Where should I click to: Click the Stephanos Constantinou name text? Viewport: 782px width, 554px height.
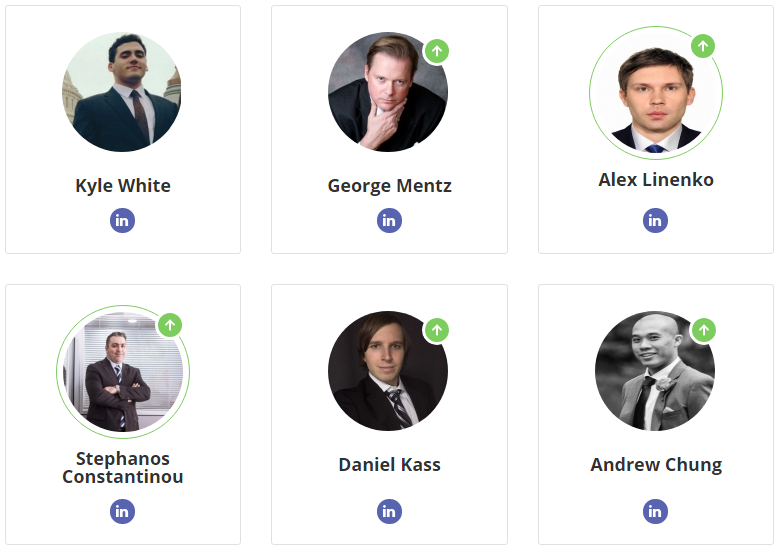click(123, 468)
